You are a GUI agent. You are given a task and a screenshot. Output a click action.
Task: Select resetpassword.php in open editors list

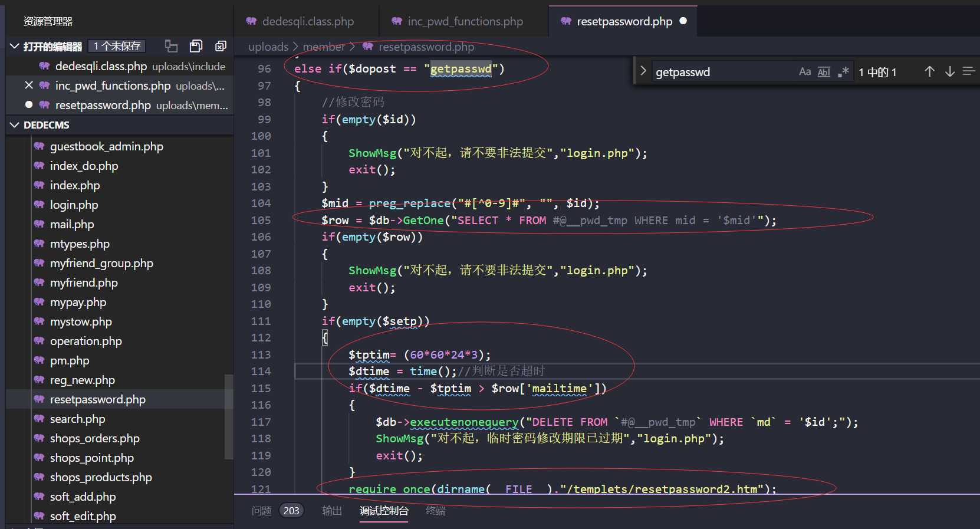click(x=120, y=105)
